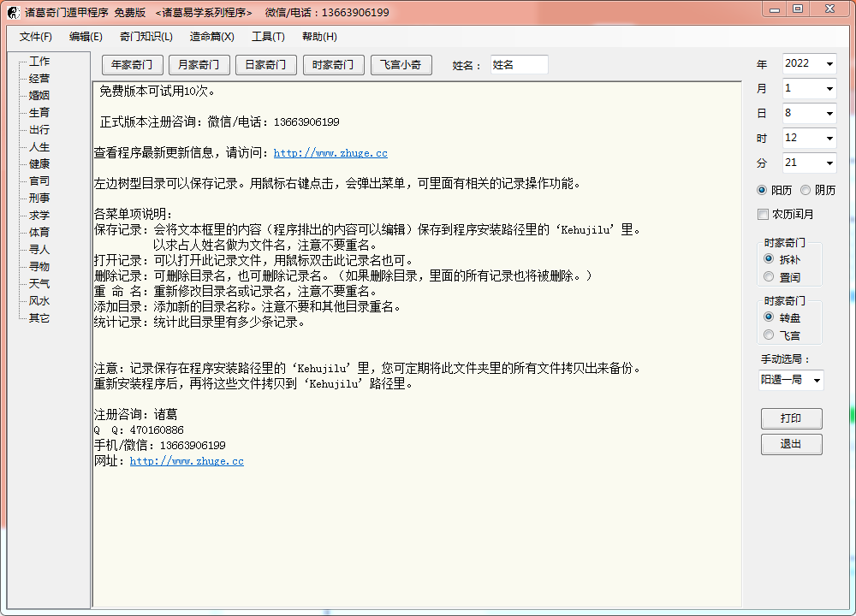This screenshot has height=616, width=856.
Task: Select the 阴历 calendar option
Action: [805, 190]
